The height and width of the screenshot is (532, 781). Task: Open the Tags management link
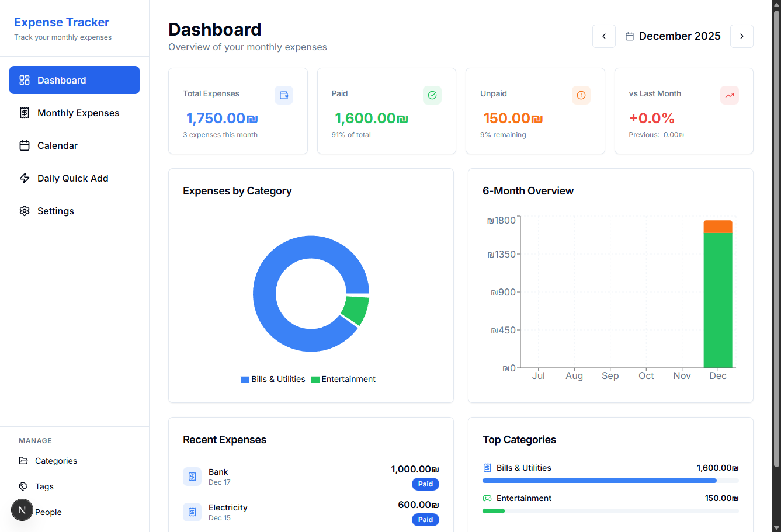[x=44, y=486]
